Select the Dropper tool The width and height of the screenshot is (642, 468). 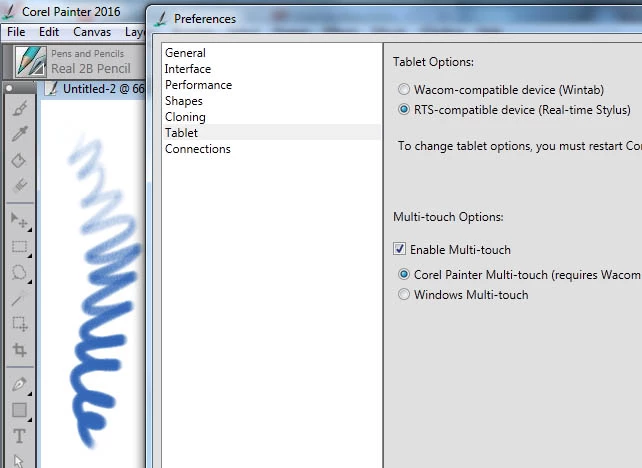pos(20,134)
